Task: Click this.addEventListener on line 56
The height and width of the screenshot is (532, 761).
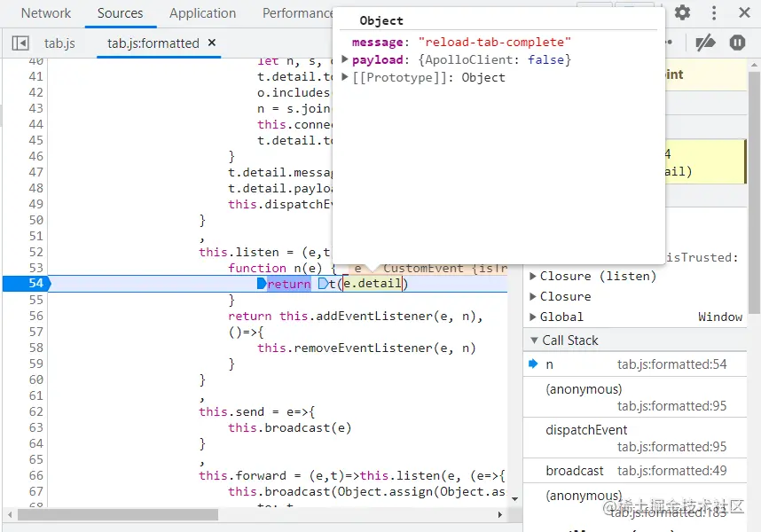Action: pyautogui.click(x=356, y=317)
